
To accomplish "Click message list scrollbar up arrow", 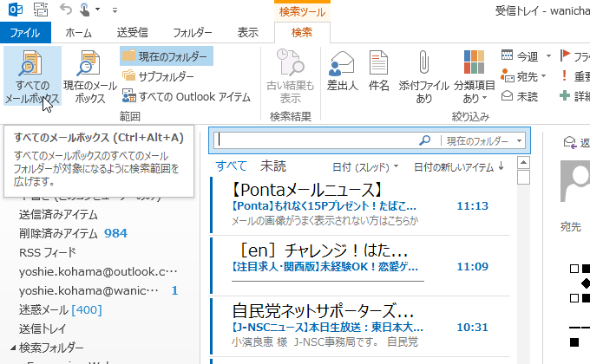I will pos(523,162).
